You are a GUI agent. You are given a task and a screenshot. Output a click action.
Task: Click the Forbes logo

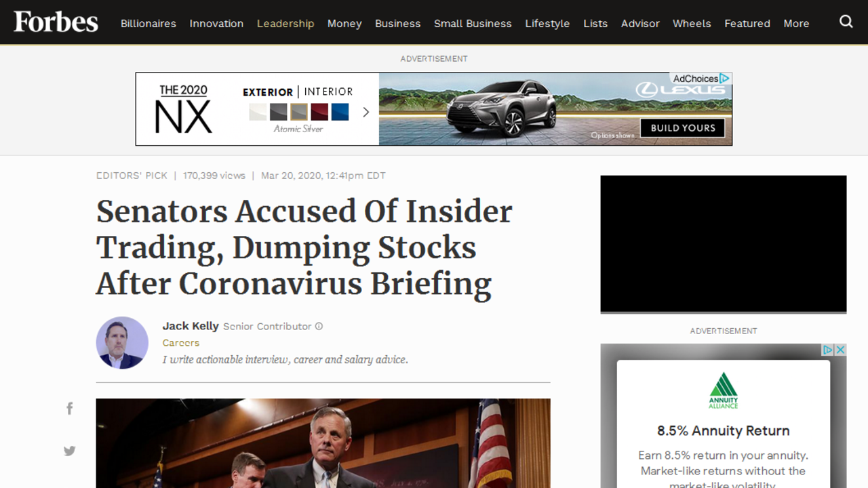point(56,22)
